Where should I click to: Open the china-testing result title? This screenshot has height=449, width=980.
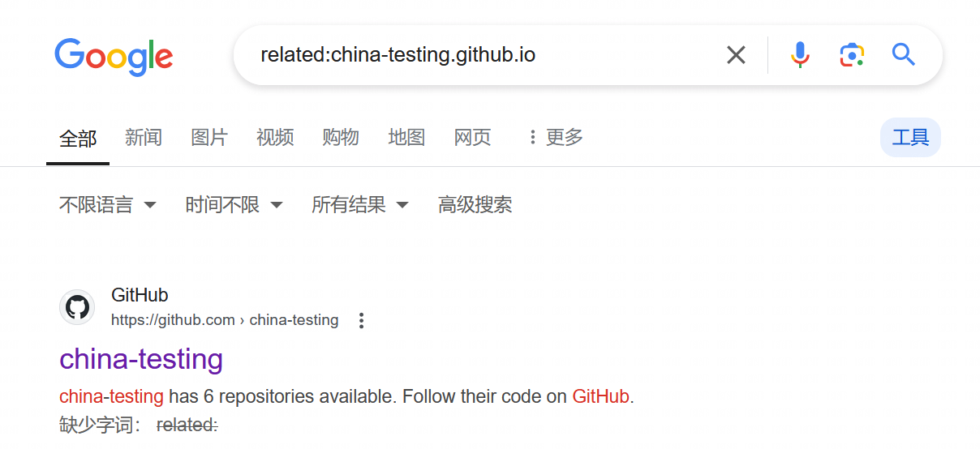[141, 359]
